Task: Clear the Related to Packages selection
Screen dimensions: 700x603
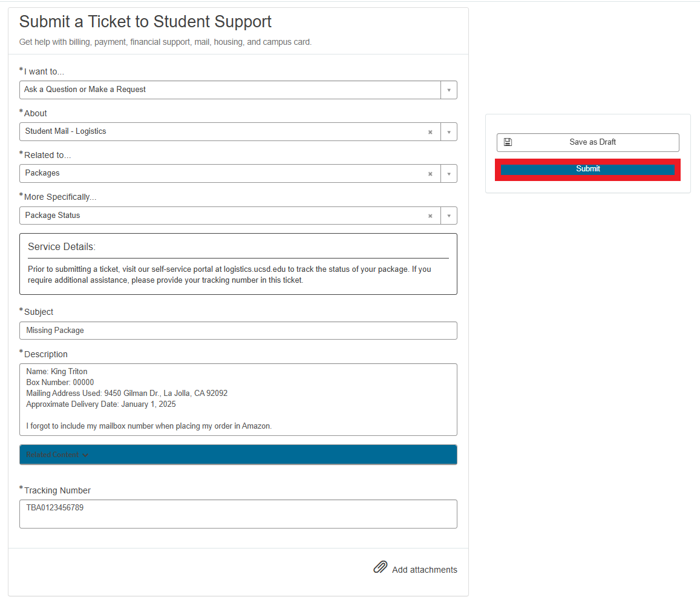Action: click(430, 174)
